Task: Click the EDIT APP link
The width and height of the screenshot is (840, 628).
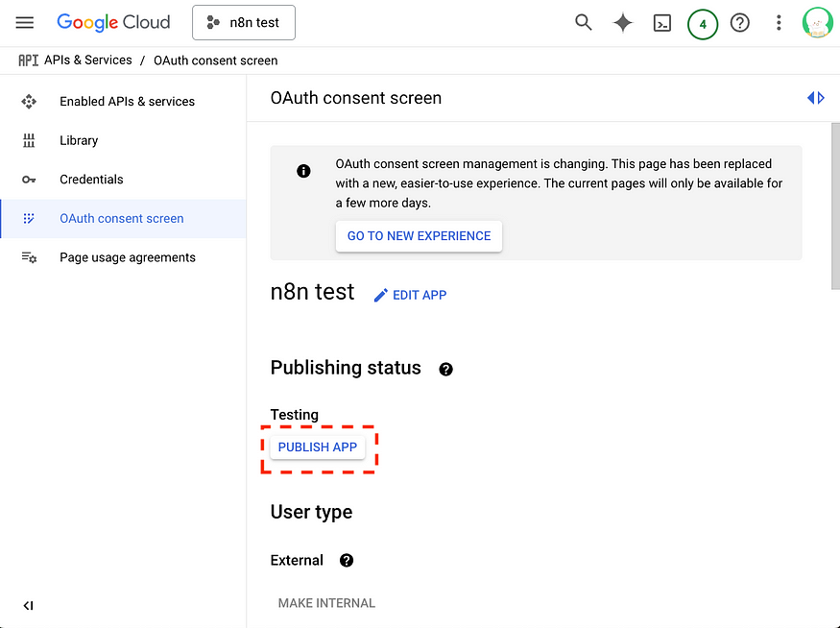Action: point(410,295)
